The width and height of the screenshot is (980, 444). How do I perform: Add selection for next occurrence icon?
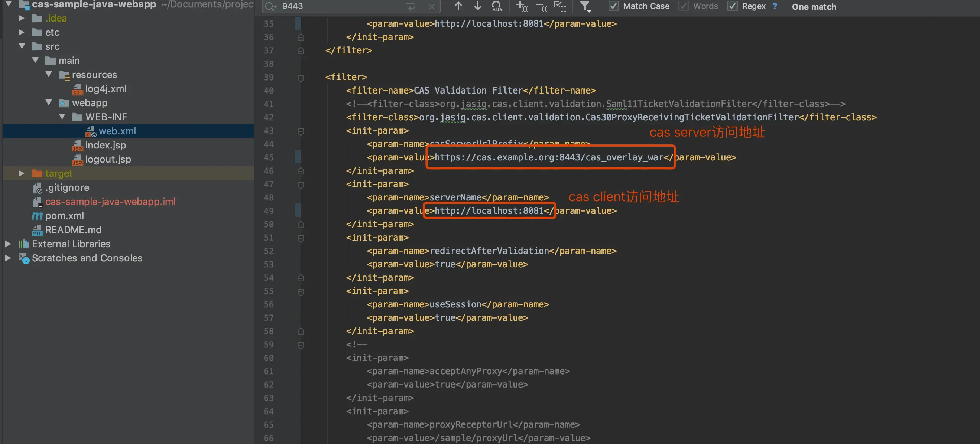click(522, 6)
